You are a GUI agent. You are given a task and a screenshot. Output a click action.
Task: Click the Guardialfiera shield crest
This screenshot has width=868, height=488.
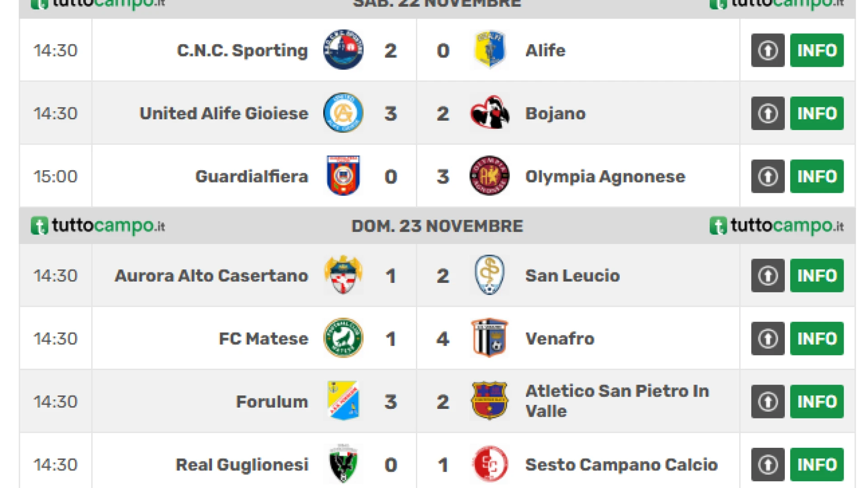click(x=343, y=176)
